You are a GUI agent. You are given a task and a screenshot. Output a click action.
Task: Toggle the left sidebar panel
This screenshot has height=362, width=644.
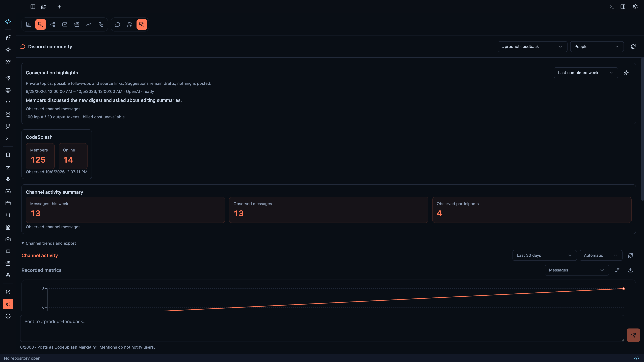[33, 7]
